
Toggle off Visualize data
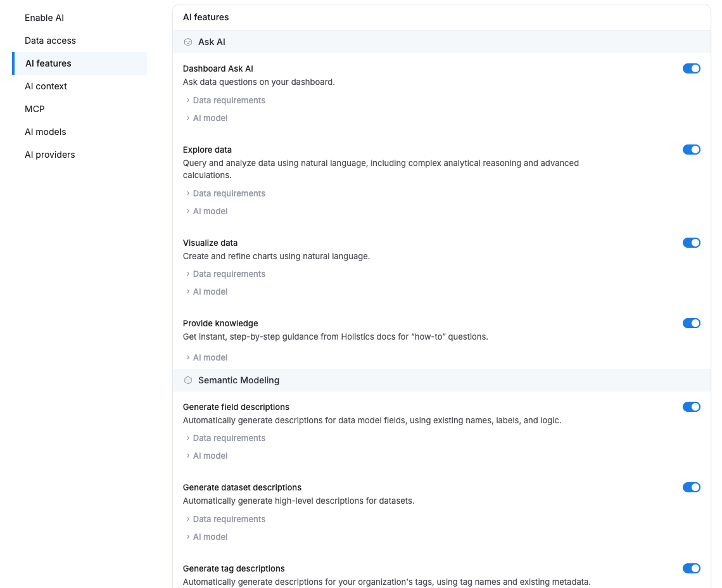point(692,243)
